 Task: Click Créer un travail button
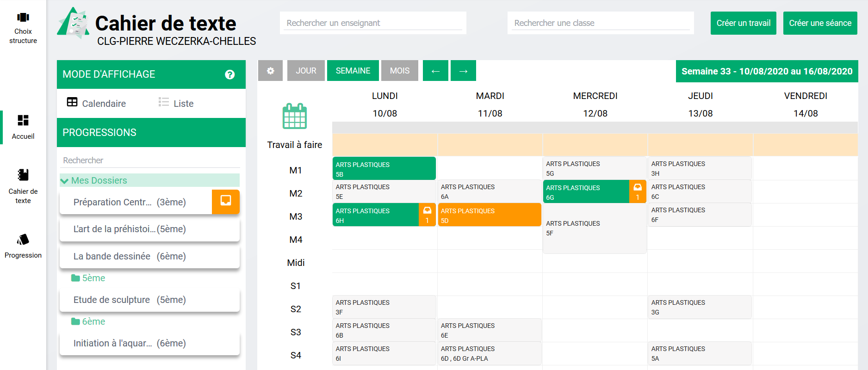click(x=743, y=23)
